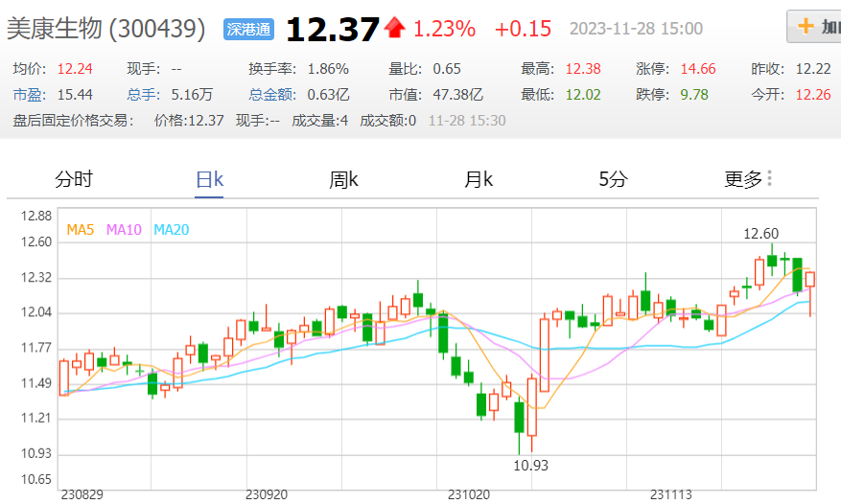Click the 市值 value 47.38亿

click(x=458, y=95)
